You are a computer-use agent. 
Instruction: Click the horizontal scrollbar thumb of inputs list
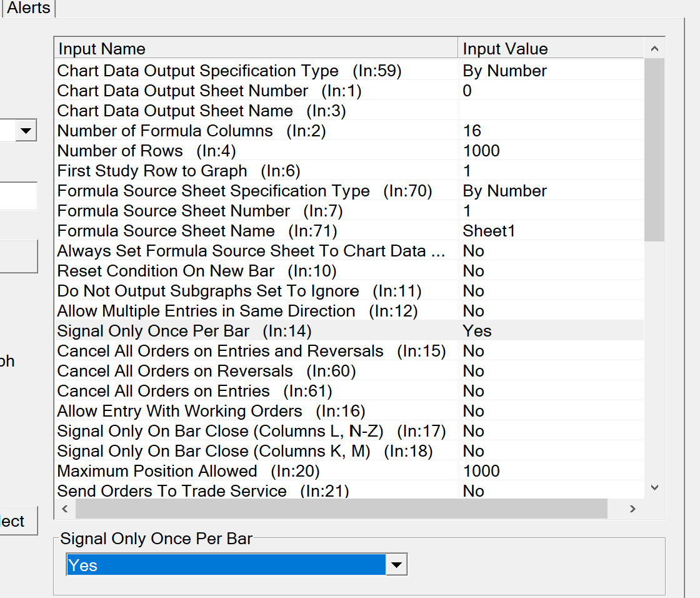pos(341,509)
